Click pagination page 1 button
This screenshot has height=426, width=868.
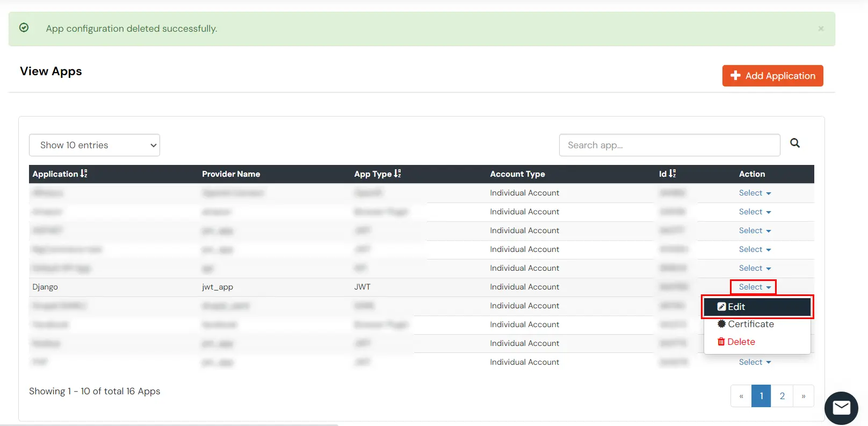[x=761, y=396]
